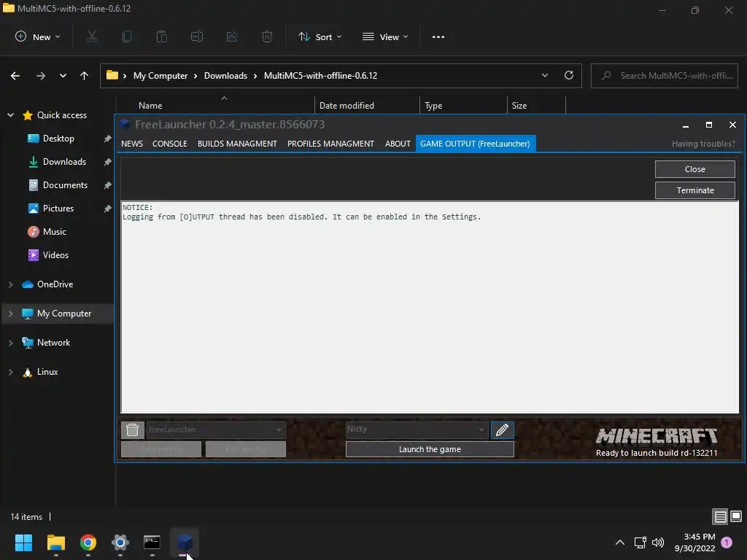The image size is (747, 560).
Task: Go up one folder level
Action: click(85, 76)
